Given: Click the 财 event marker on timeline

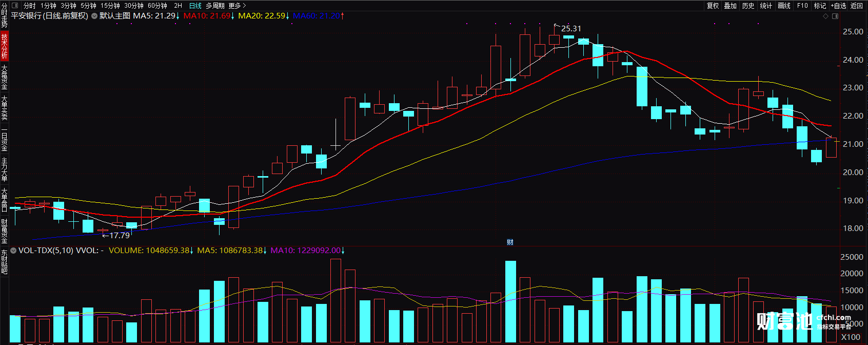Looking at the screenshot, I should [x=510, y=242].
